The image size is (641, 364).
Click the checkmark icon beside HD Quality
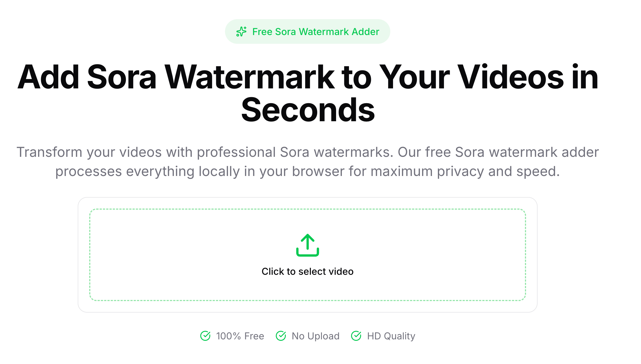[356, 336]
